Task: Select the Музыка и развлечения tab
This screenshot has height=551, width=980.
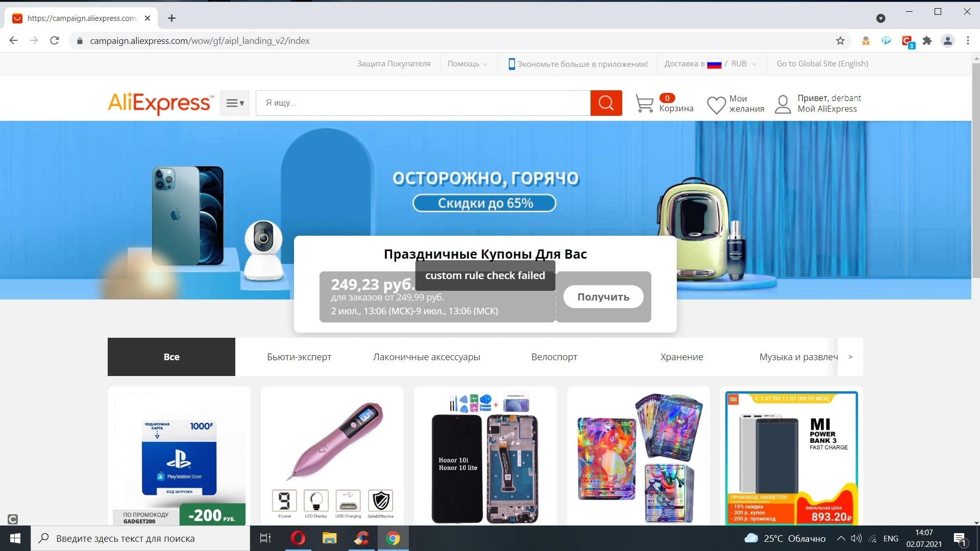Action: [798, 357]
